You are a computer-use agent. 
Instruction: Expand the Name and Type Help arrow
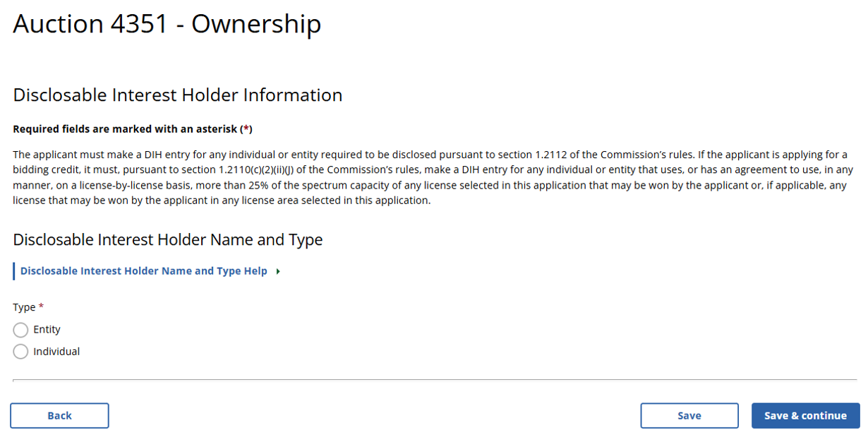pos(279,271)
